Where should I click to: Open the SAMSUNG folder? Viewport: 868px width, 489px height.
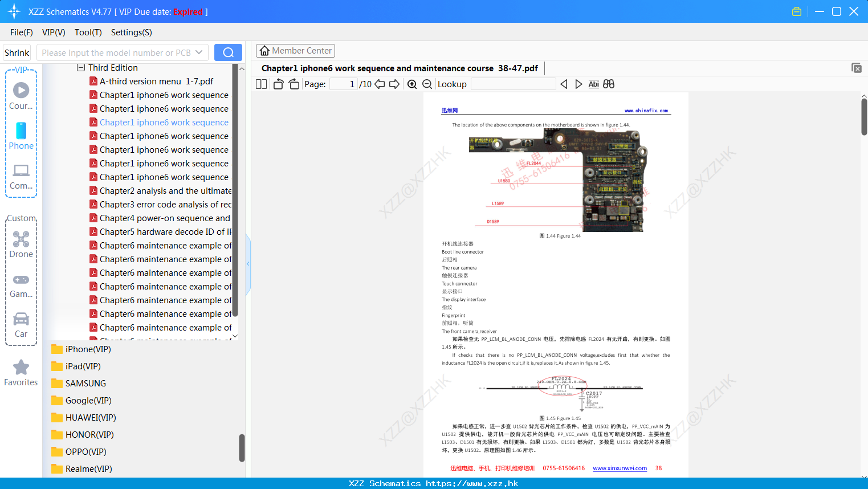pos(79,384)
